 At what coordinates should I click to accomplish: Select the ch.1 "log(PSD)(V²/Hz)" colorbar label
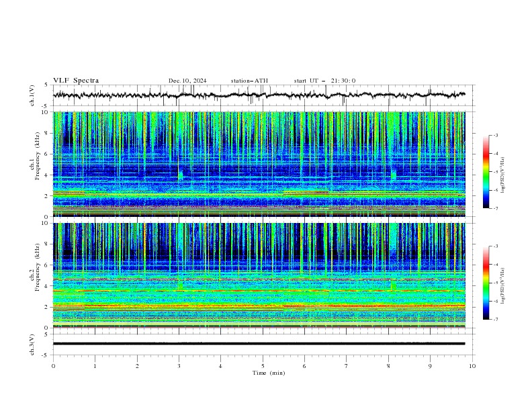(x=503, y=175)
